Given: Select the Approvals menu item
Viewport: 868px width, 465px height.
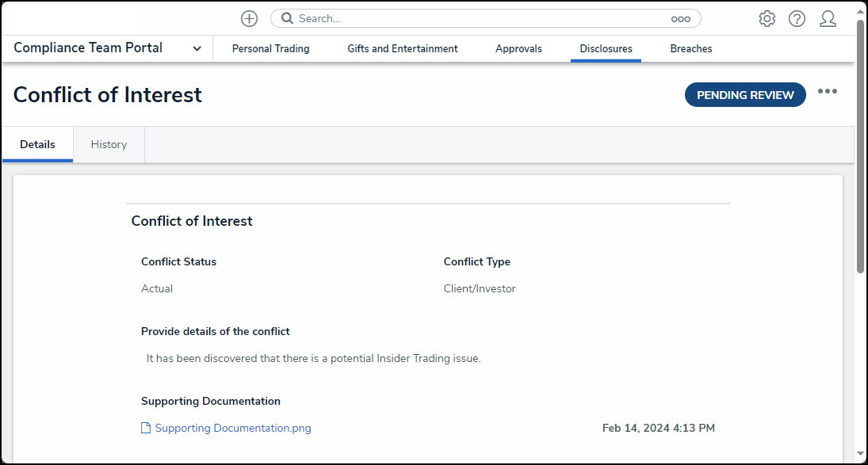Looking at the screenshot, I should (518, 49).
